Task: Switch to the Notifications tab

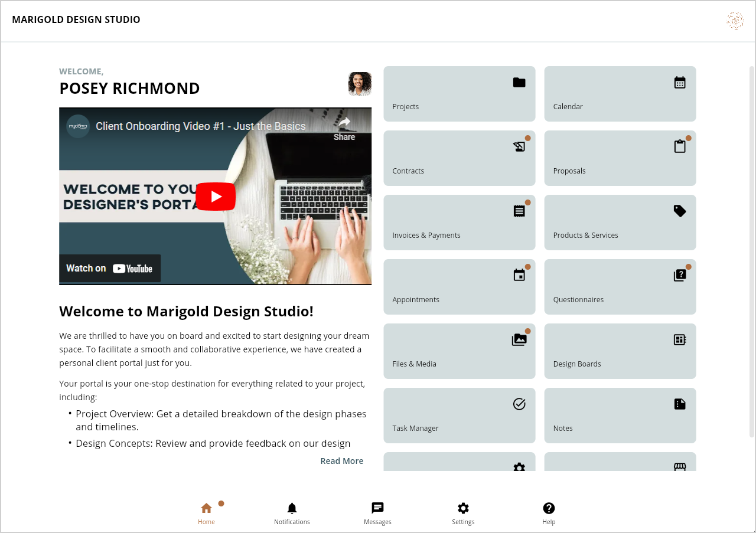Action: [x=292, y=514]
